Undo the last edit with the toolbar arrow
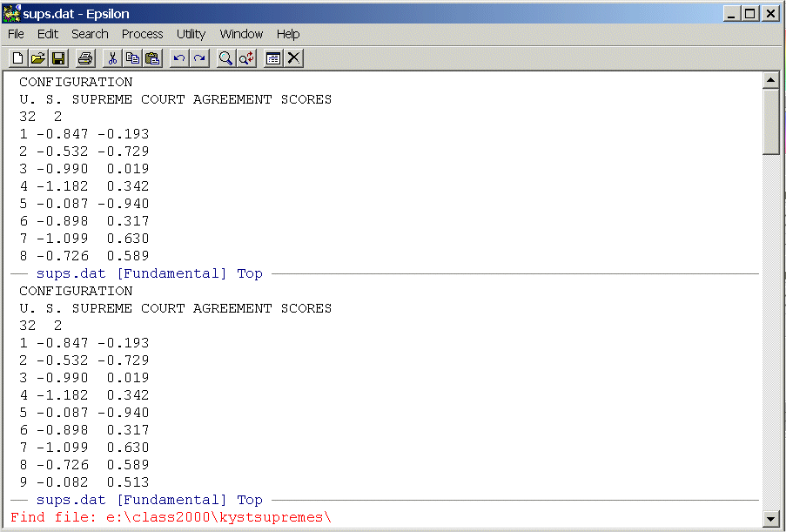The height and width of the screenshot is (532, 786). click(179, 58)
